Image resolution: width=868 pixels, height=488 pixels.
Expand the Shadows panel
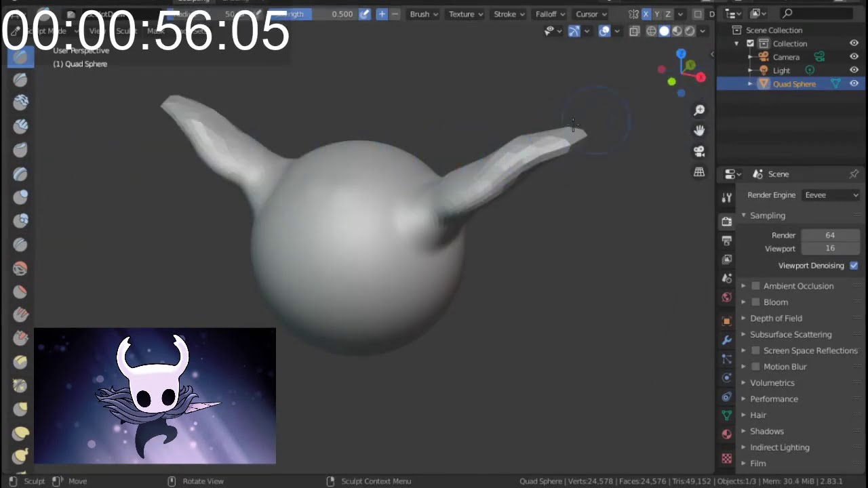pos(766,431)
